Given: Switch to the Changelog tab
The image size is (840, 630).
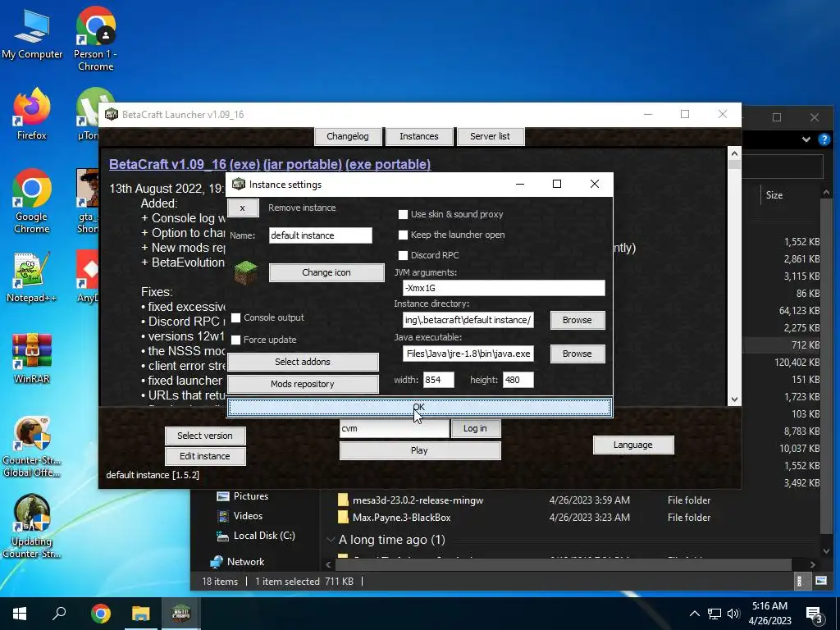Looking at the screenshot, I should pos(348,136).
